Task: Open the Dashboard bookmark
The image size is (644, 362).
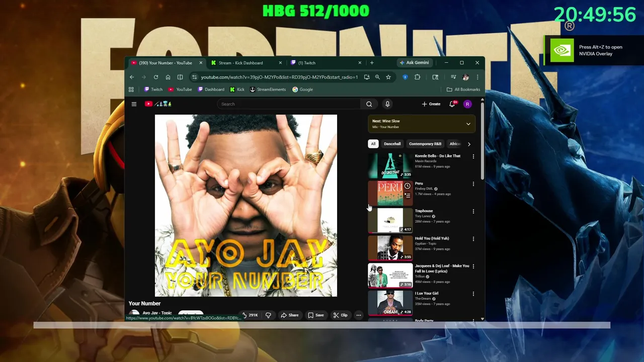Action: pos(211,89)
